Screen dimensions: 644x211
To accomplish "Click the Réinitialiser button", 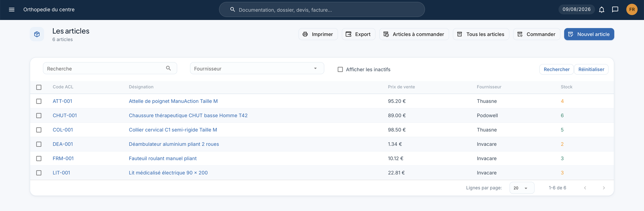I will click(x=591, y=69).
